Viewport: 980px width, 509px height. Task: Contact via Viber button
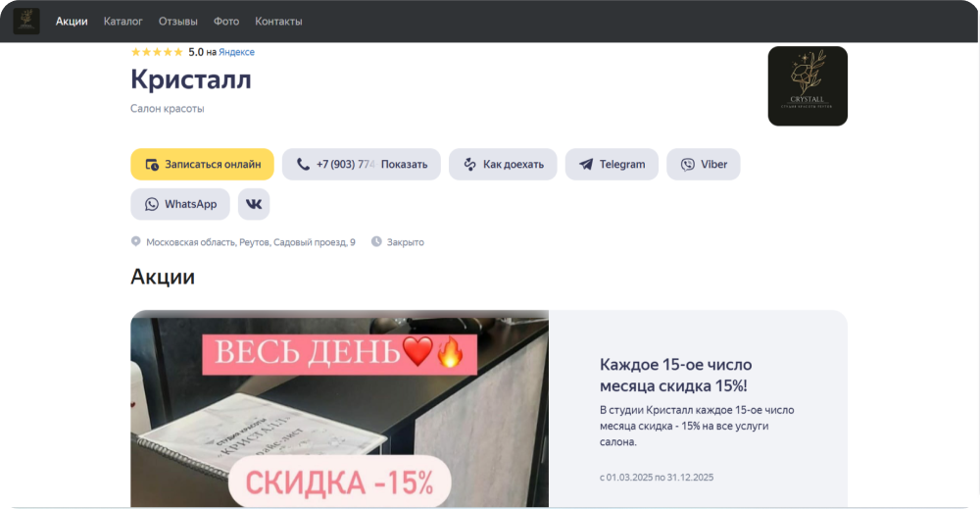tap(703, 164)
